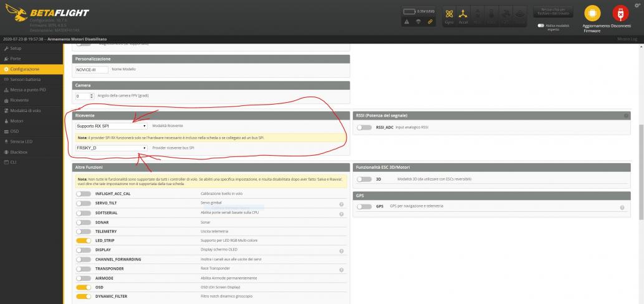Click the battery voltage indicator icon

pos(410,11)
